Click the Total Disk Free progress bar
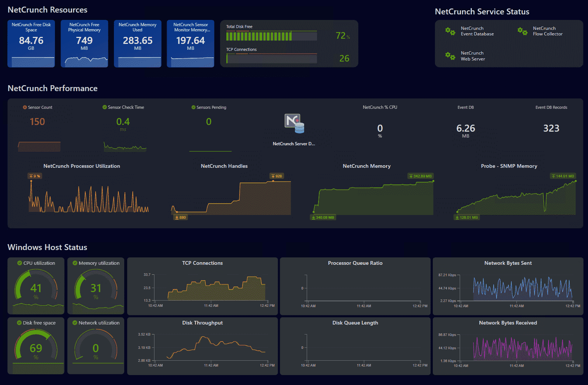This screenshot has height=385, width=588. [271, 36]
